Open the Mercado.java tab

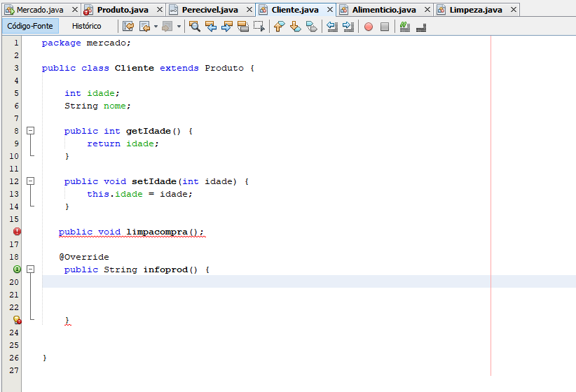point(40,10)
